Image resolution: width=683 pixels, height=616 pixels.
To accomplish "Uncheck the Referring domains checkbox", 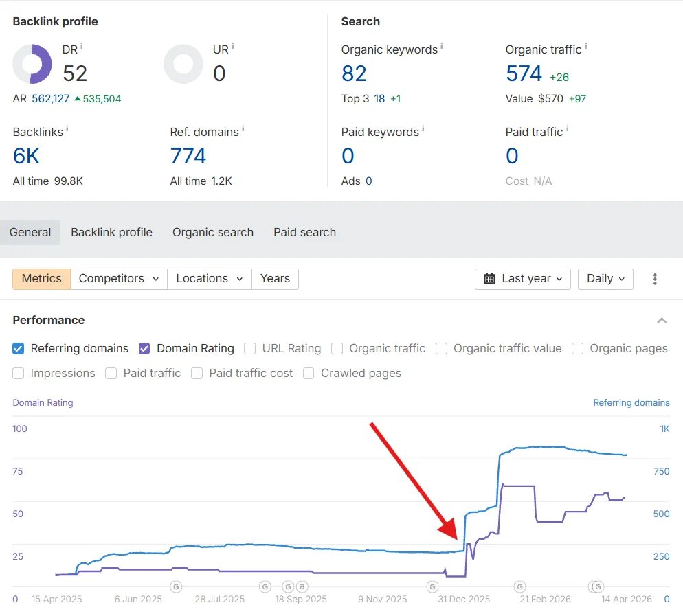I will [x=19, y=348].
